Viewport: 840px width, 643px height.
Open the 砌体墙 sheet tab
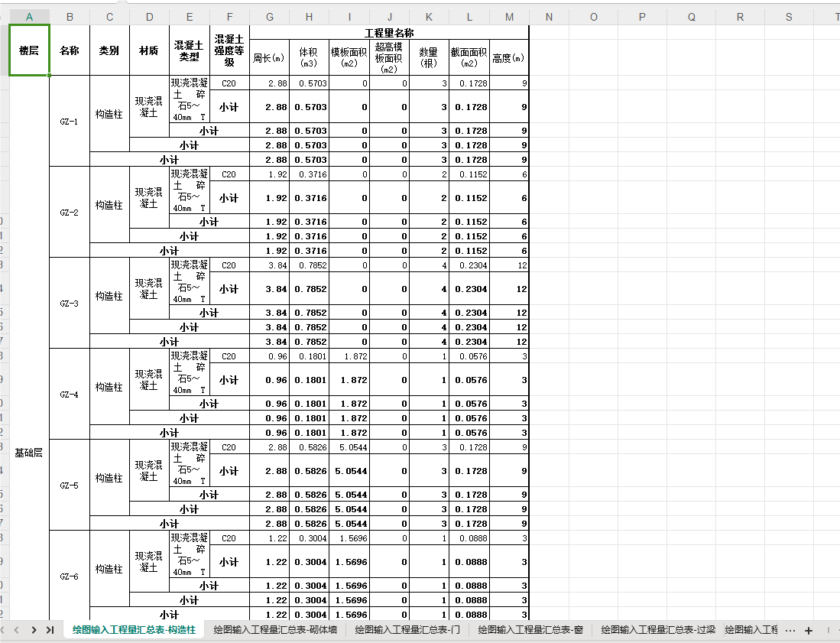275,630
